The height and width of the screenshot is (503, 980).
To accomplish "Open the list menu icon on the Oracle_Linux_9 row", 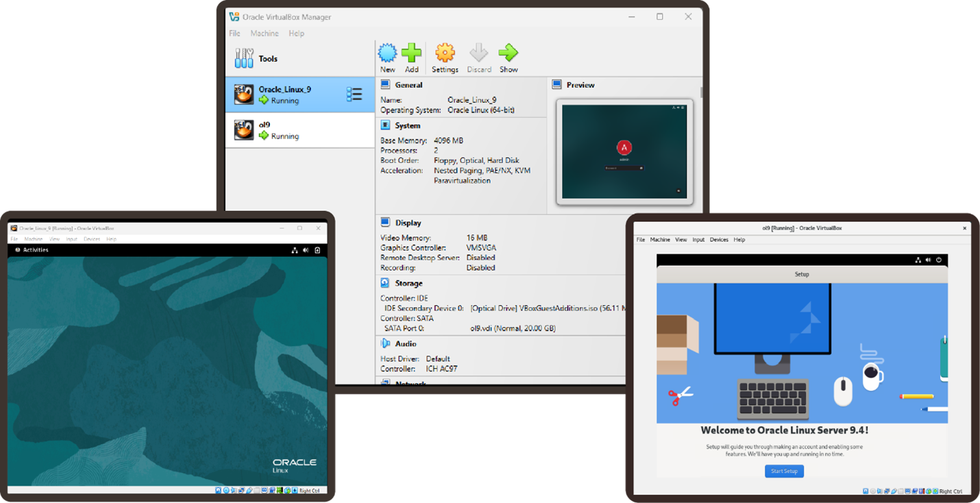I will point(354,95).
